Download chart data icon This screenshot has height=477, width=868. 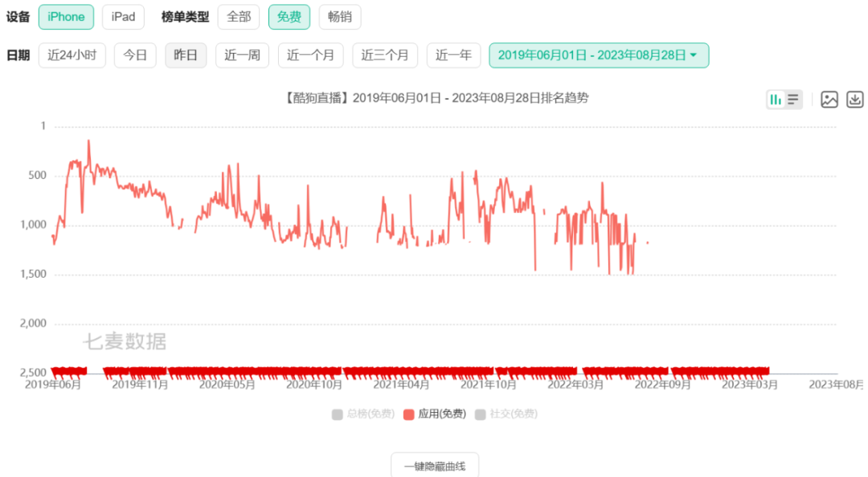point(854,100)
